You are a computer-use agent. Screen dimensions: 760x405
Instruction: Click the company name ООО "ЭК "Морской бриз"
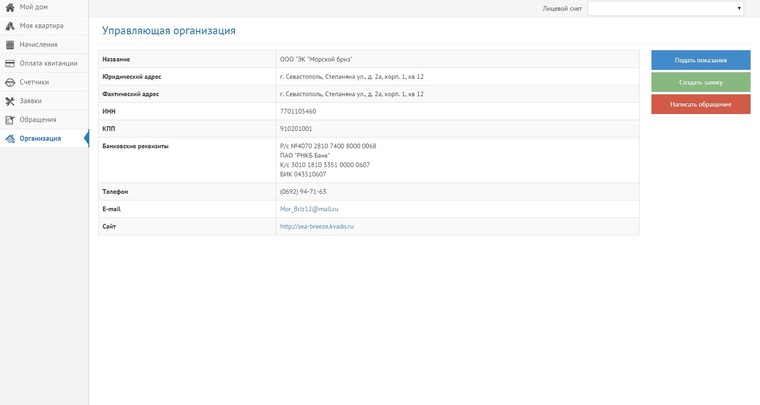pos(316,59)
